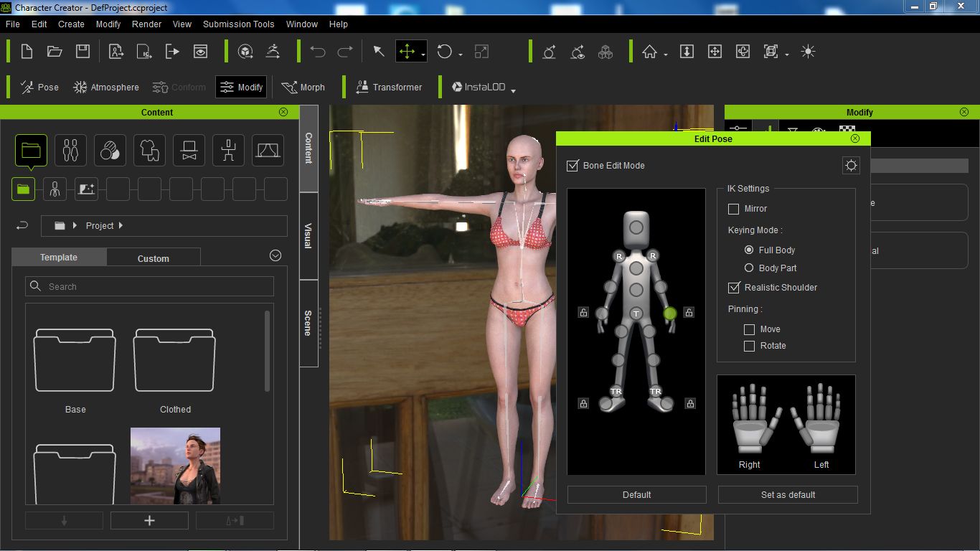
Task: Select the camera orbit tool
Action: click(x=743, y=52)
